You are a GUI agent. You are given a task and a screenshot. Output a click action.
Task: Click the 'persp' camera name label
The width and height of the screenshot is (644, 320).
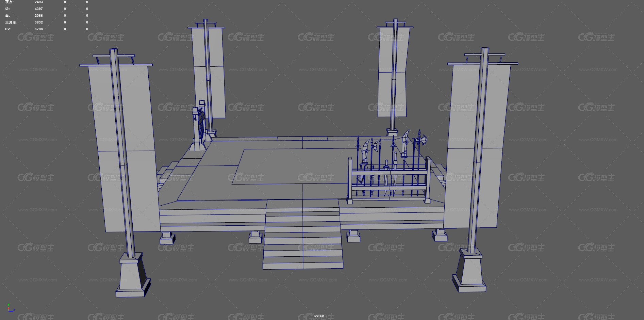pyautogui.click(x=319, y=316)
